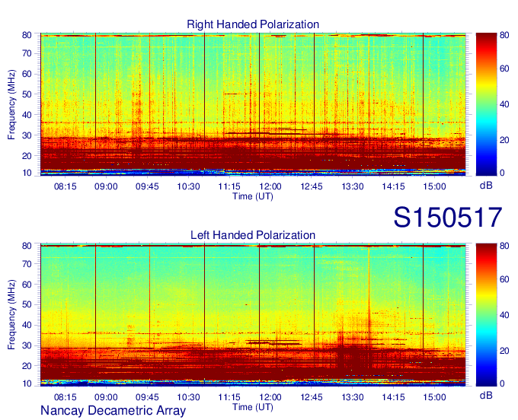Click the 80 frequency tick of the Left Handed plot

click(27, 246)
